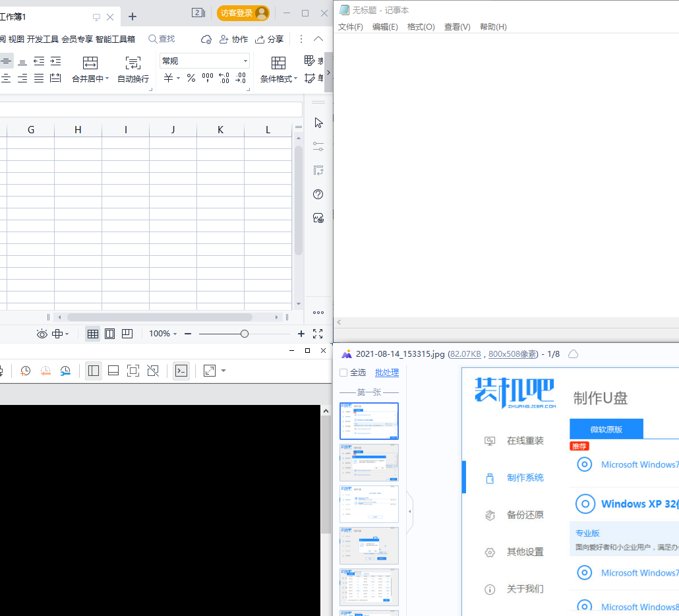
Task: Toggle the eye reading mode icon
Action: [42, 334]
